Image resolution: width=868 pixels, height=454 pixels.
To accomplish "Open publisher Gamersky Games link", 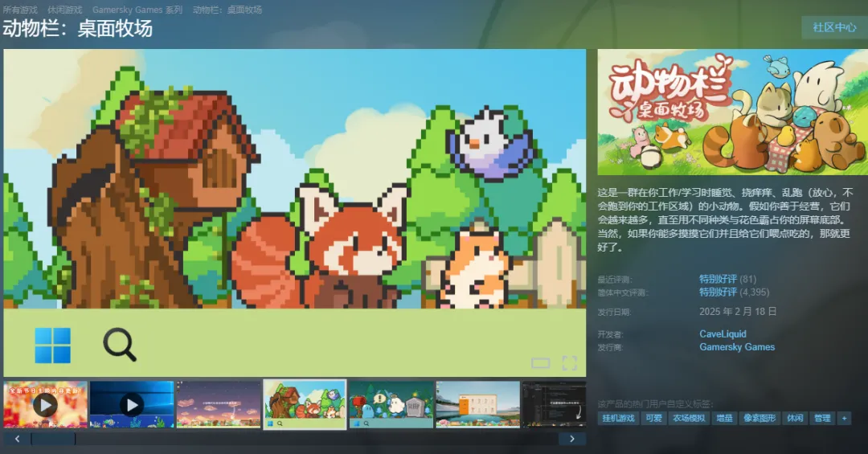I will pos(737,347).
